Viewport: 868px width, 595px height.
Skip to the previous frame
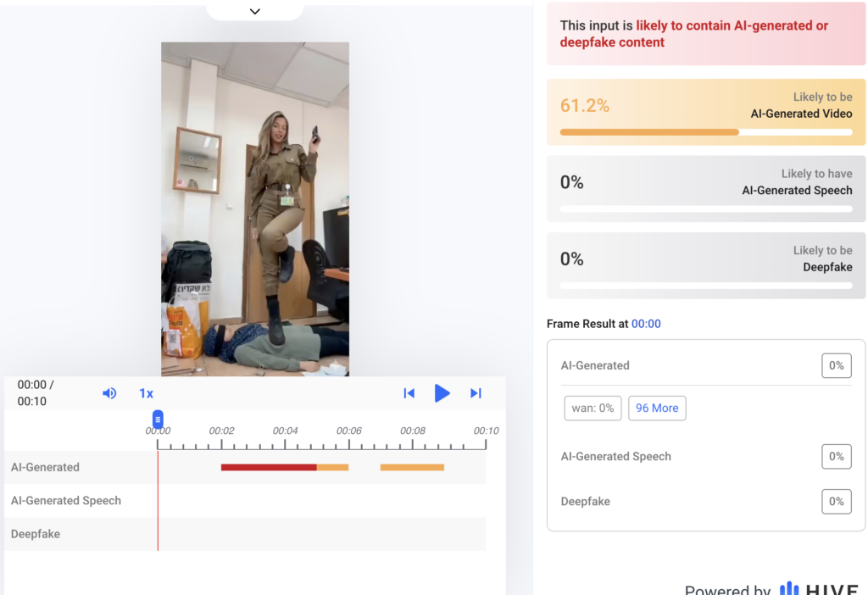[409, 393]
